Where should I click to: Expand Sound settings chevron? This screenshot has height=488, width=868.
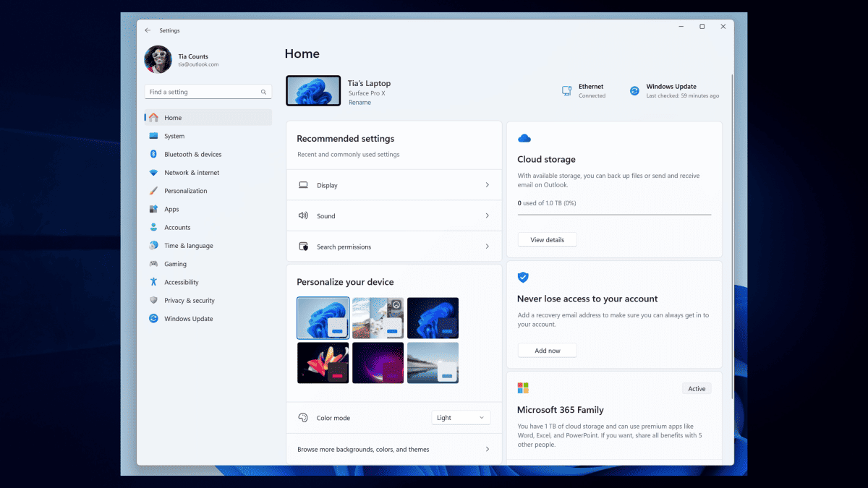(487, 215)
